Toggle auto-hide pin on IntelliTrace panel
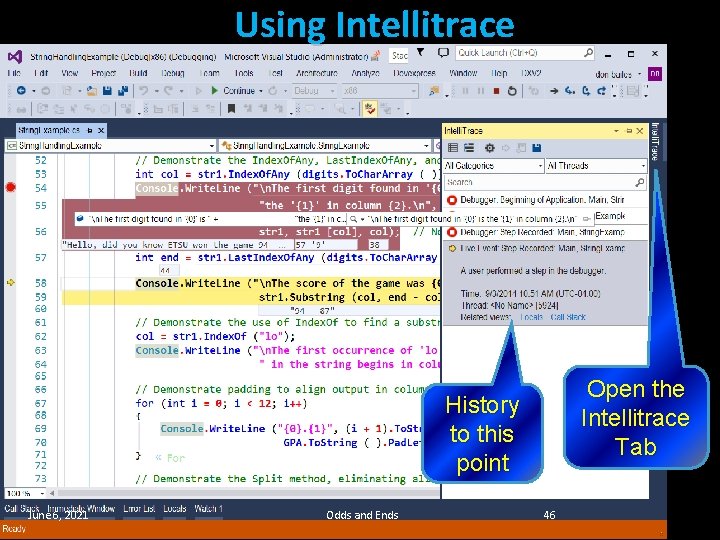 click(x=629, y=131)
